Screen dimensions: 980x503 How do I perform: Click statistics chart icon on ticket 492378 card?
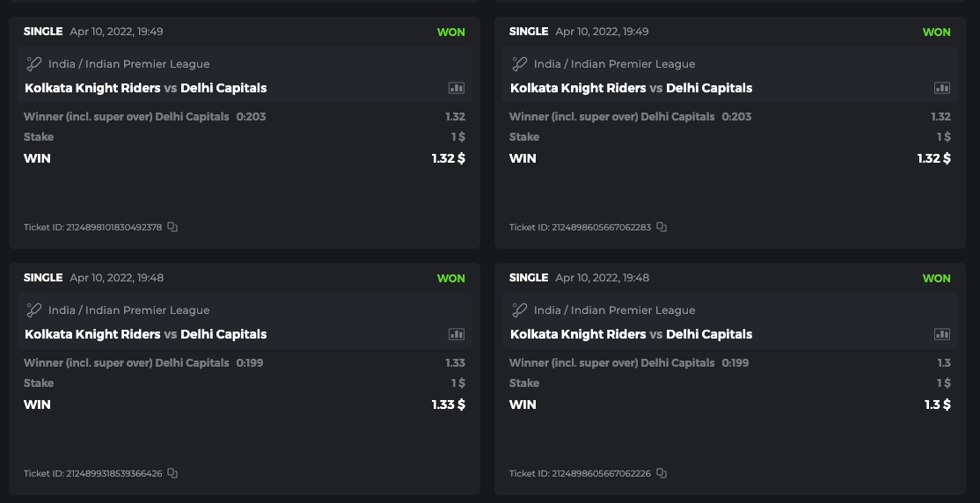pos(456,88)
